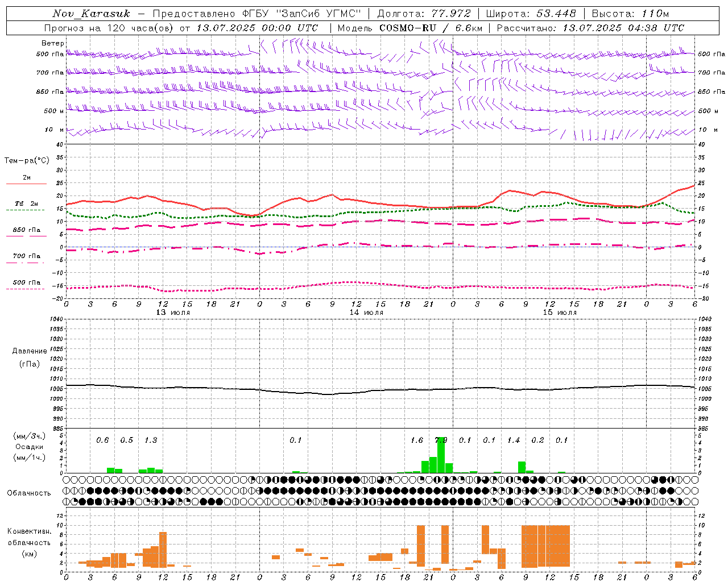This screenshot has height=582, width=728.
Task: Click the 0.6 precipitation total value
Action: point(102,440)
